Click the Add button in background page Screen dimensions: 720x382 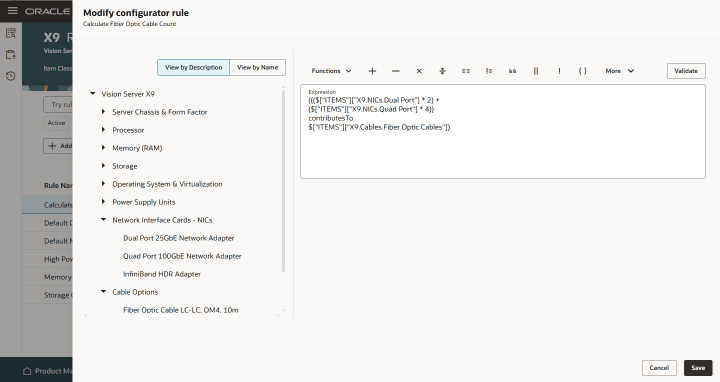pyautogui.click(x=58, y=146)
